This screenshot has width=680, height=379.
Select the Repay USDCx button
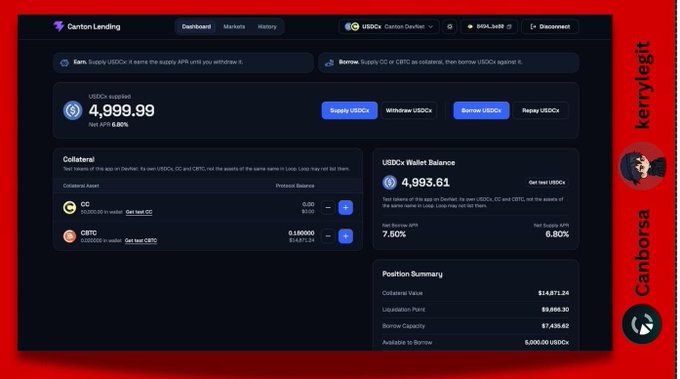[540, 111]
